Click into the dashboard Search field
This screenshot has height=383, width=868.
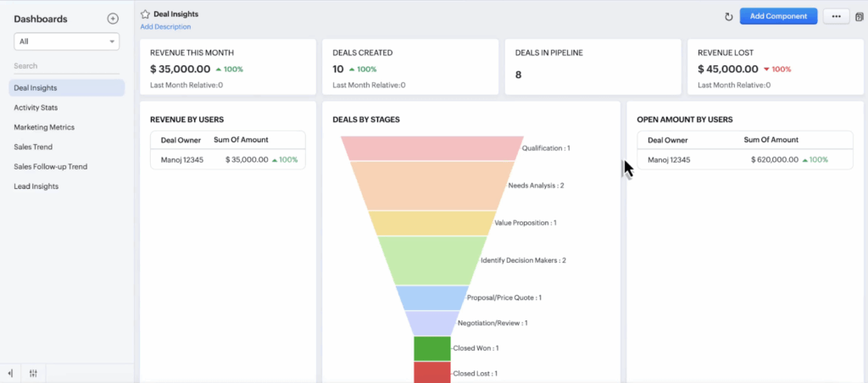tap(66, 66)
